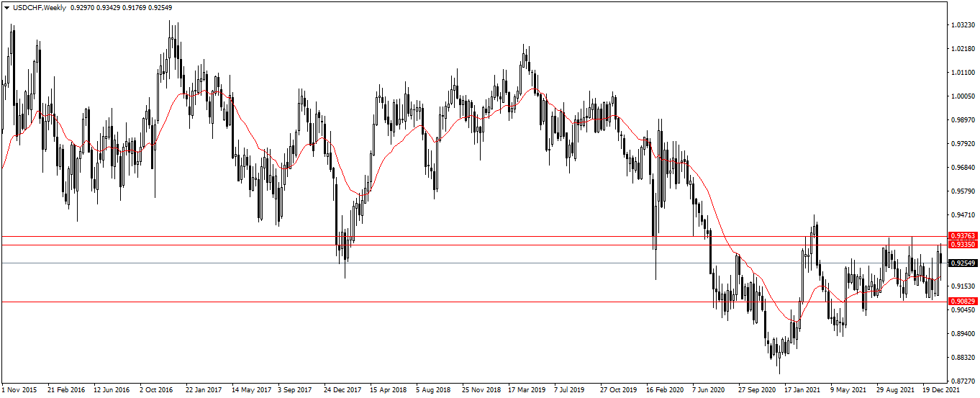Viewport: 980px width, 398px height.
Task: Click the small triangle before USDCHF,Weekly
Action: tap(7, 8)
